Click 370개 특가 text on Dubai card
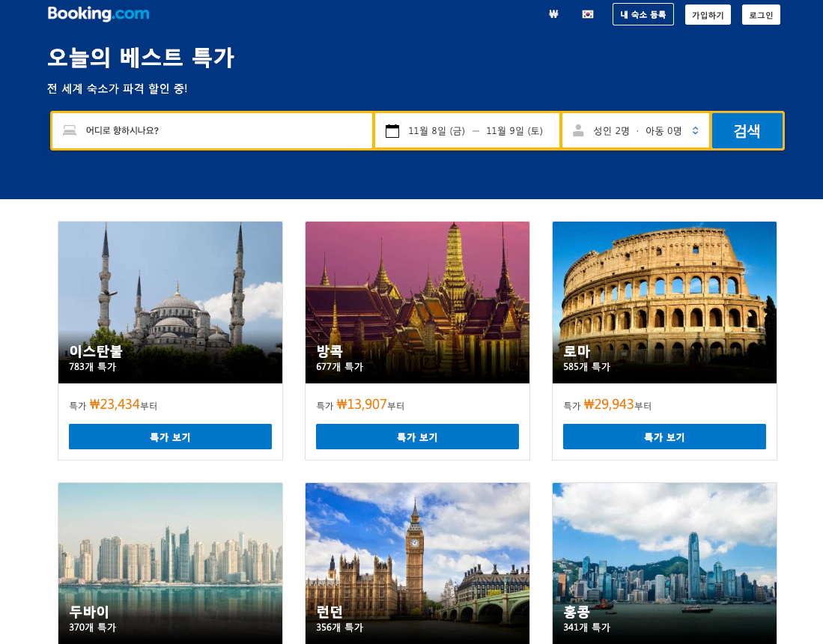Screen dimensions: 823x644 point(92,628)
